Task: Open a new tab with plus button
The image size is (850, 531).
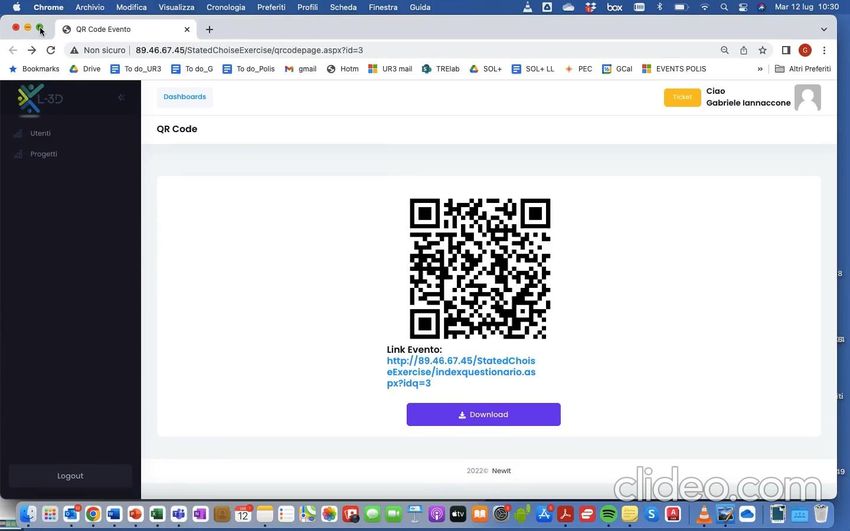Action: pos(209,29)
